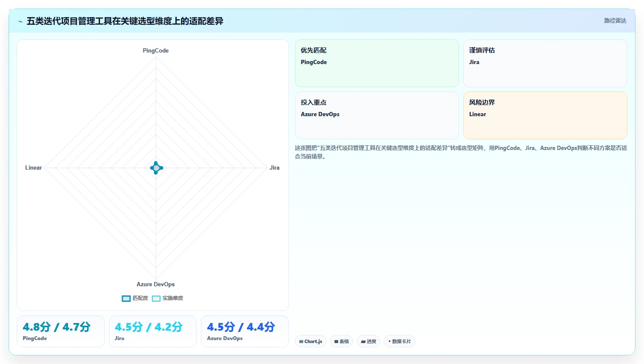This screenshot has height=364, width=644.
Task: Open the 风险边界 Linear card
Action: coord(545,115)
